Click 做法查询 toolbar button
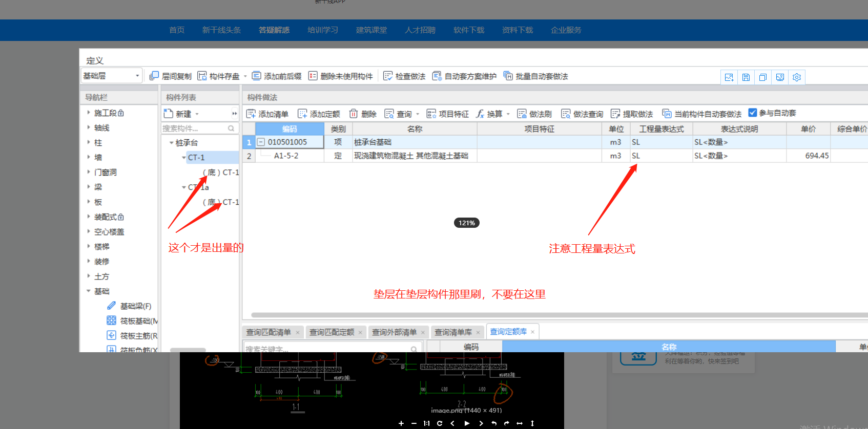The height and width of the screenshot is (429, 868). [582, 114]
